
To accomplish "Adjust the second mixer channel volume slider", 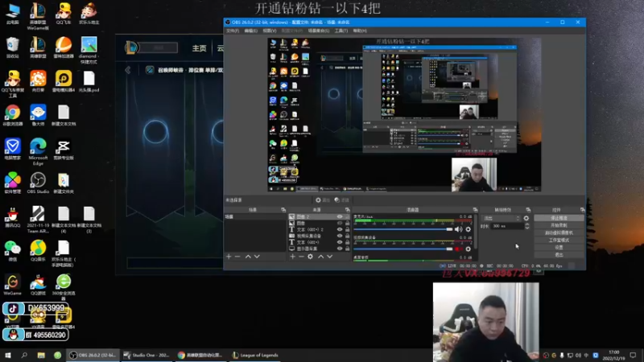I will point(403,249).
